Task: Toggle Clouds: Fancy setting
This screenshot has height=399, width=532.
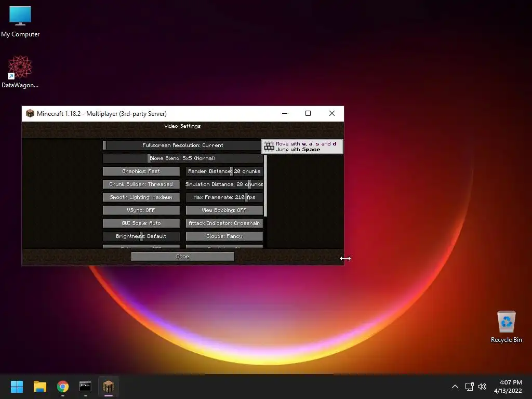Action: (x=224, y=236)
